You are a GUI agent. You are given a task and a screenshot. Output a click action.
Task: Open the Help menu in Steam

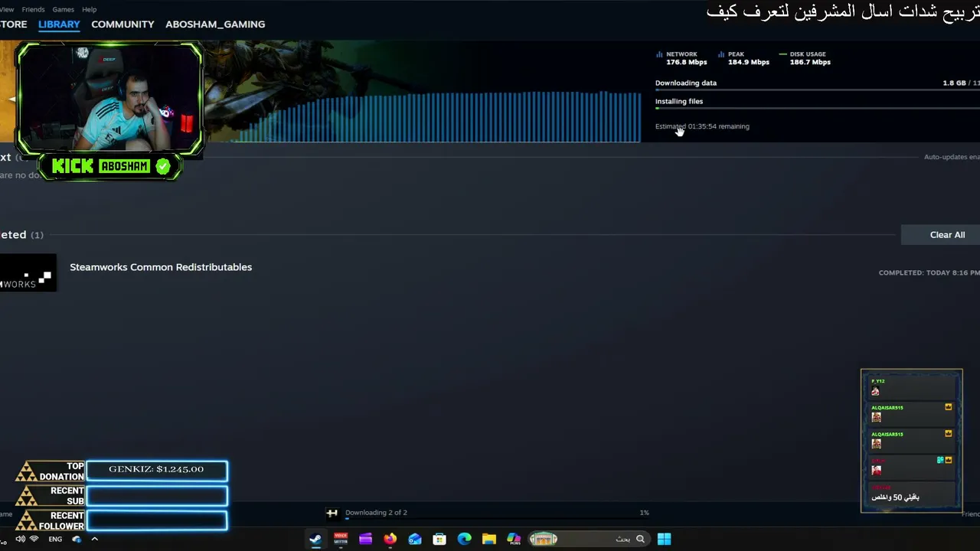89,9
